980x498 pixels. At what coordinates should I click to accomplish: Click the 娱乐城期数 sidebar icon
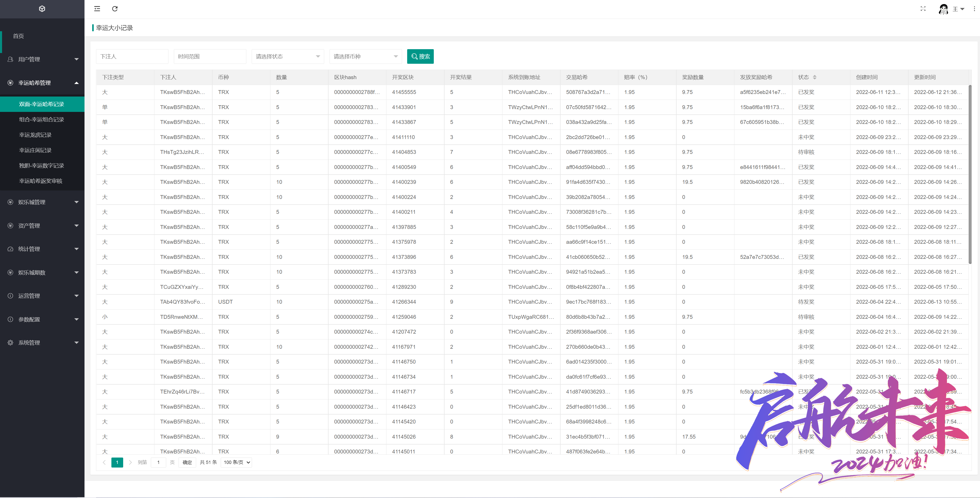point(10,272)
